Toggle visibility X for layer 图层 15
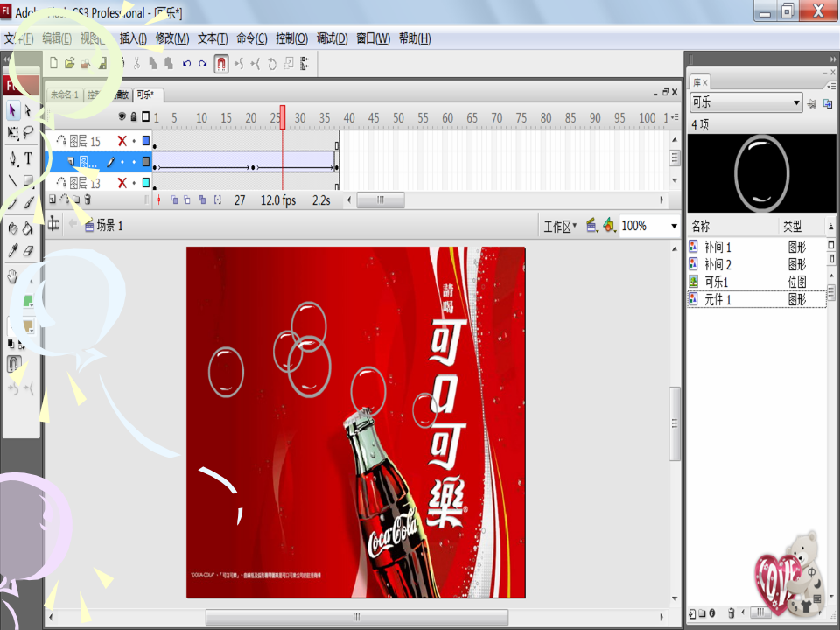840x630 pixels. (122, 141)
